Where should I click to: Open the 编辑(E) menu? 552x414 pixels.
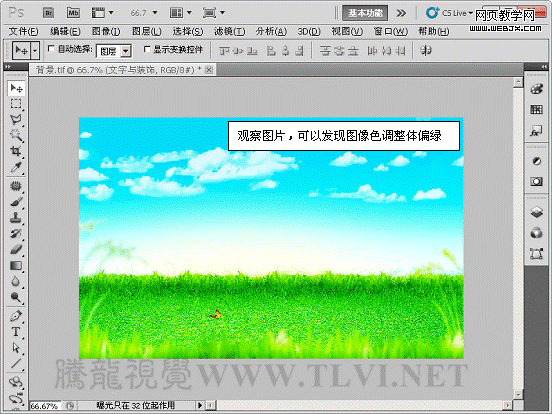coord(65,32)
